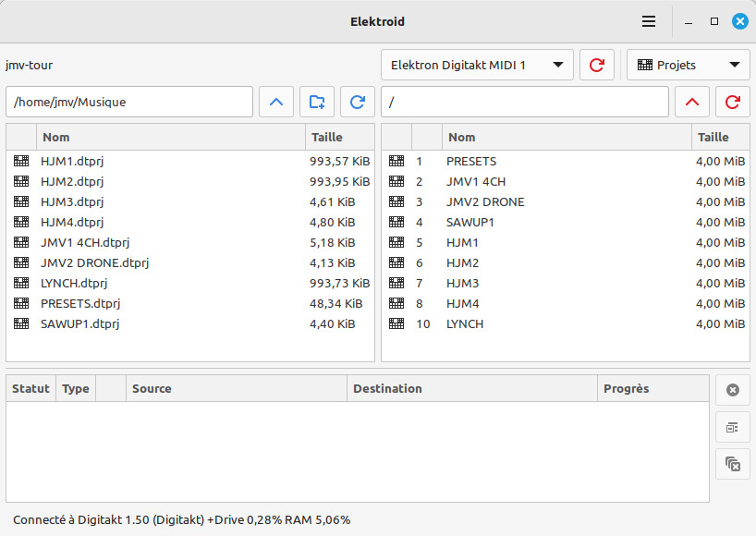
Task: Maximize the Elektroid window
Action: [x=714, y=21]
